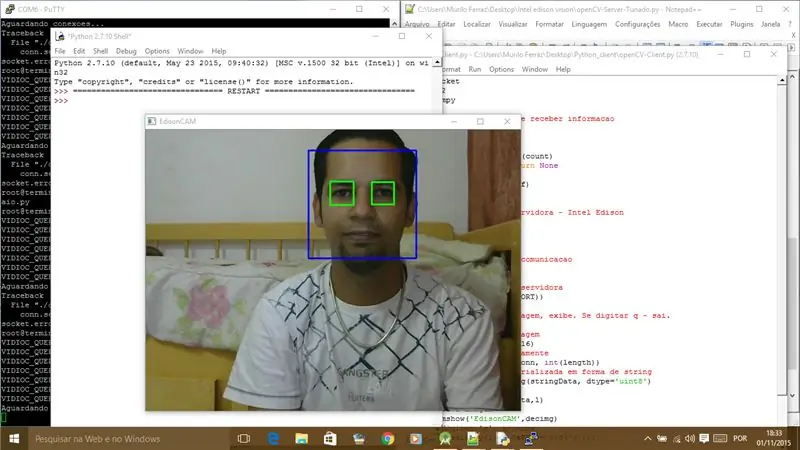Close the Notepad++ document with the small X
The width and height of the screenshot is (800, 450).
click(x=793, y=35)
